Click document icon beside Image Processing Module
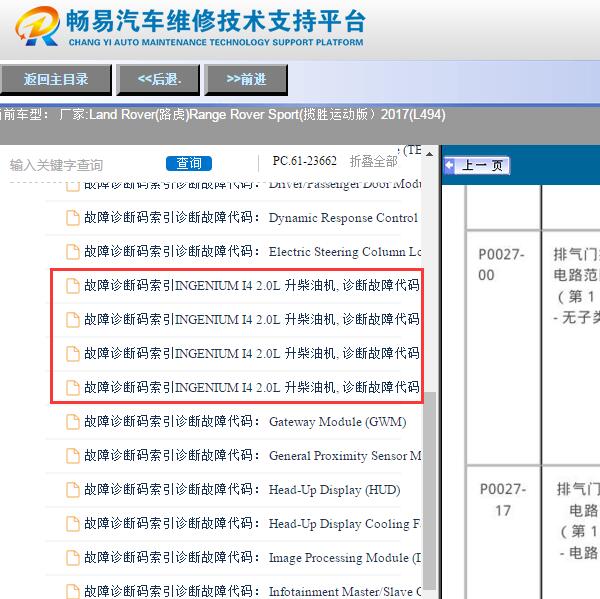600x599 pixels. (x=73, y=557)
